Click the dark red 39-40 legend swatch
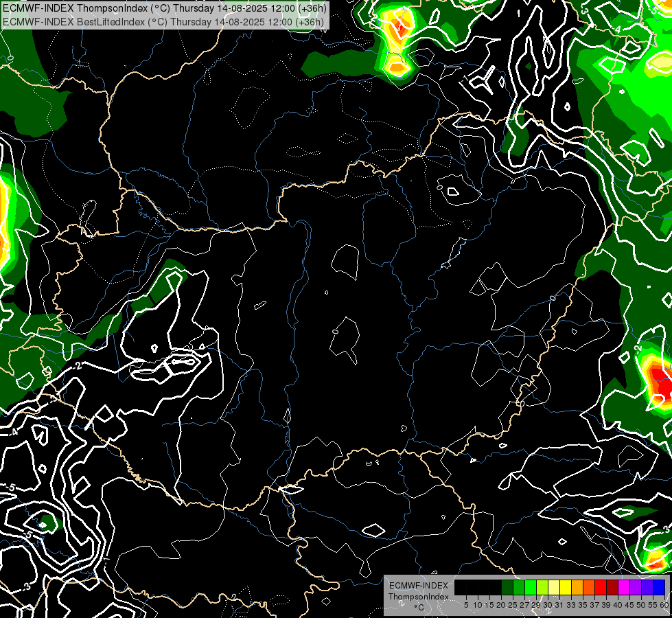Viewport: 672px width, 618px height. (612, 587)
